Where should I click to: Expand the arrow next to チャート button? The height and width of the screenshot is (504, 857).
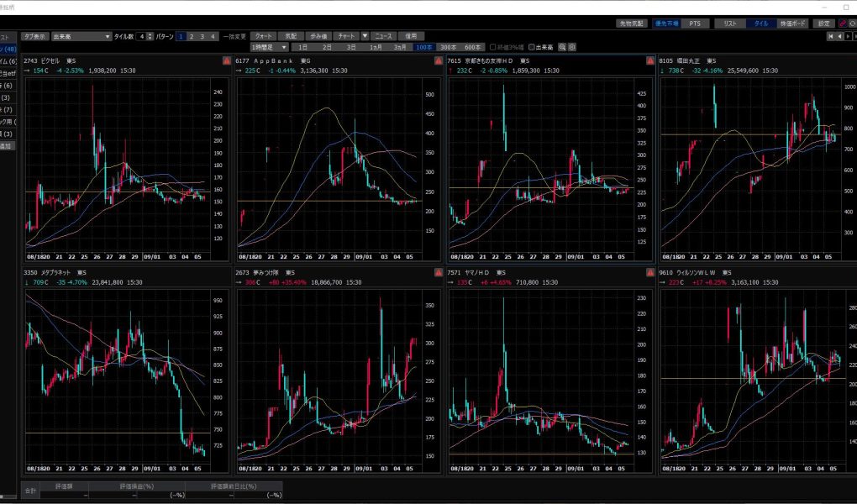(x=365, y=37)
